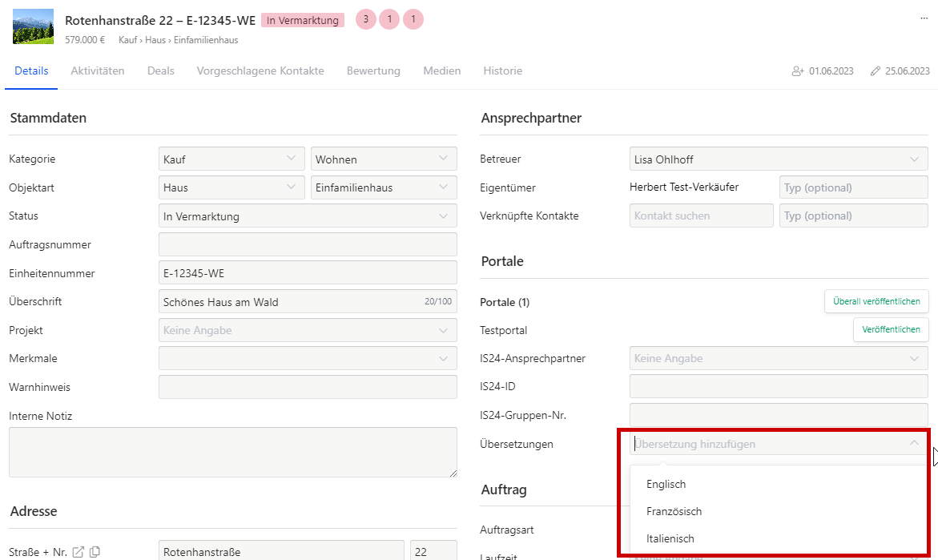Screen dimensions: 938x560
Task: Click the pink badge showing 3
Action: [x=365, y=19]
